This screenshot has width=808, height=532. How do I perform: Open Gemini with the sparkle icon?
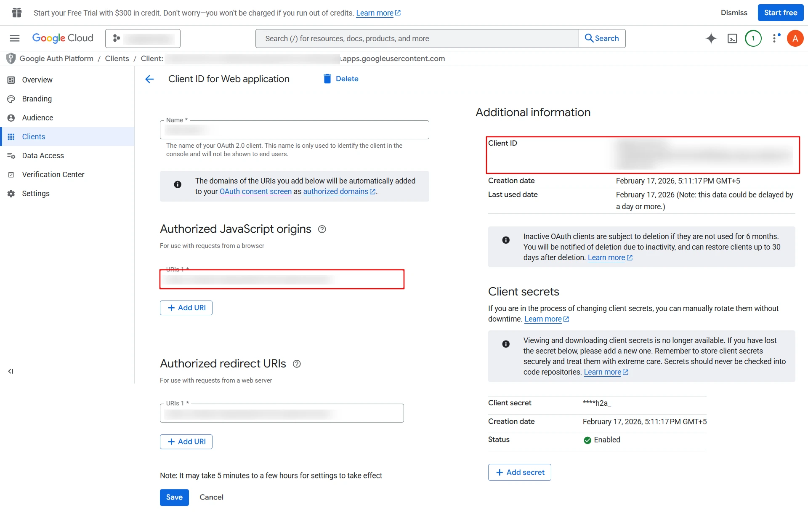coord(711,38)
